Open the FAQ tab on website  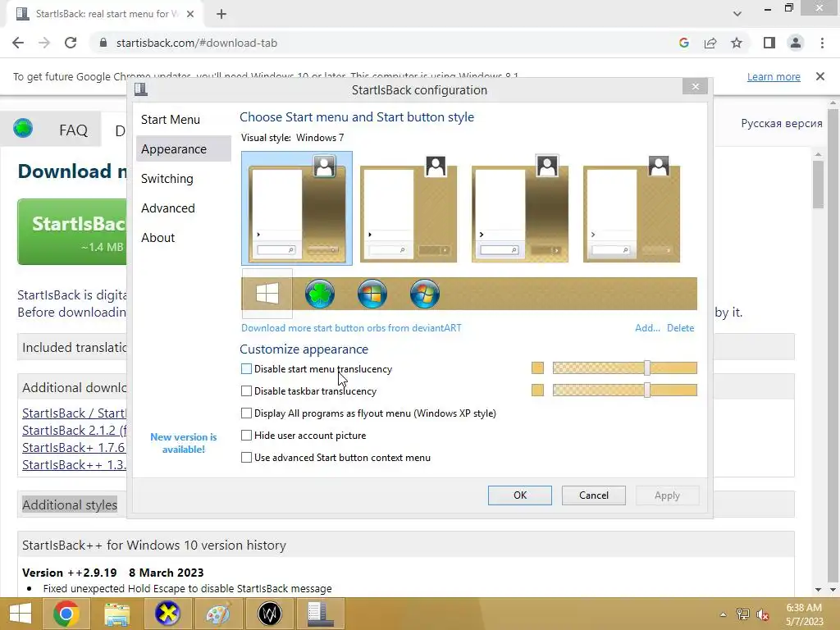(73, 130)
